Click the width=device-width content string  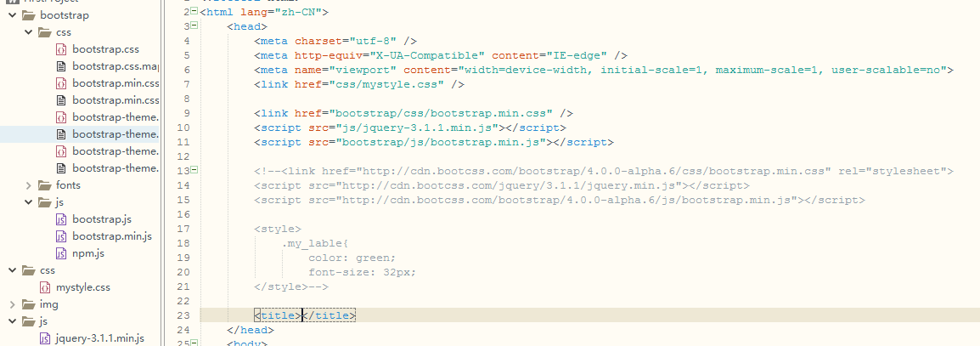[x=702, y=70]
